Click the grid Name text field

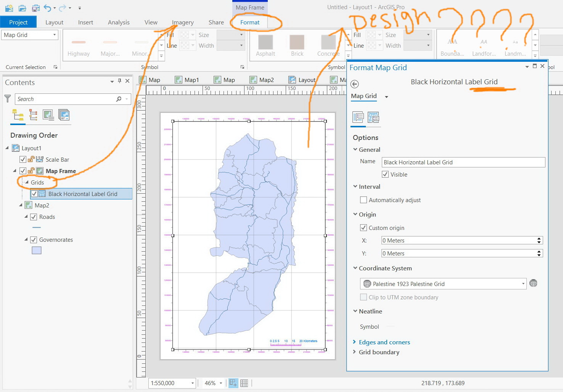point(463,162)
